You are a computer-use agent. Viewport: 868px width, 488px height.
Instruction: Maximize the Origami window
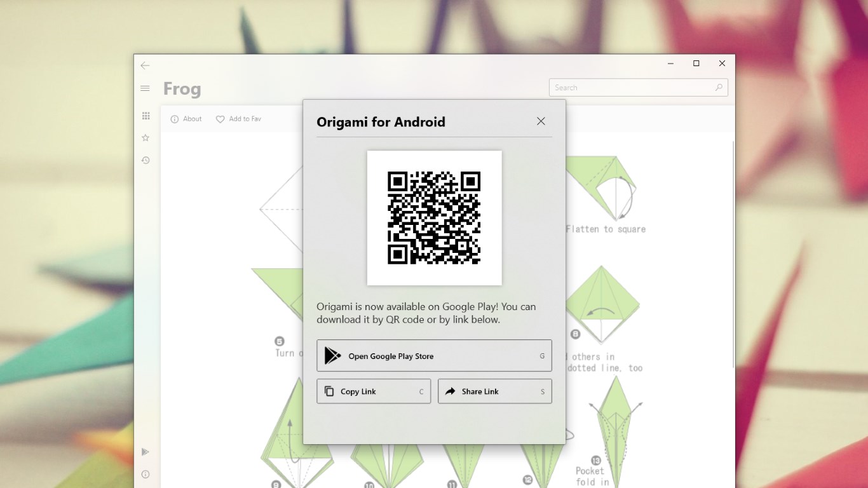pos(696,64)
